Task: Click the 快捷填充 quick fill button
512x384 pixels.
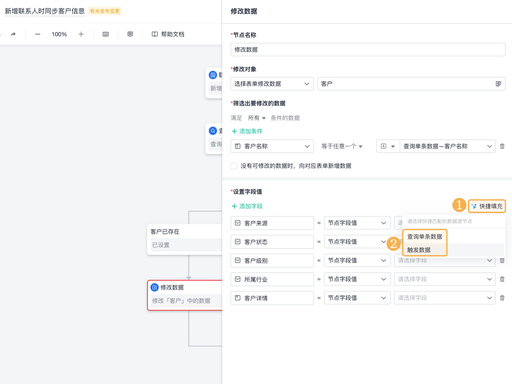Action: click(487, 206)
